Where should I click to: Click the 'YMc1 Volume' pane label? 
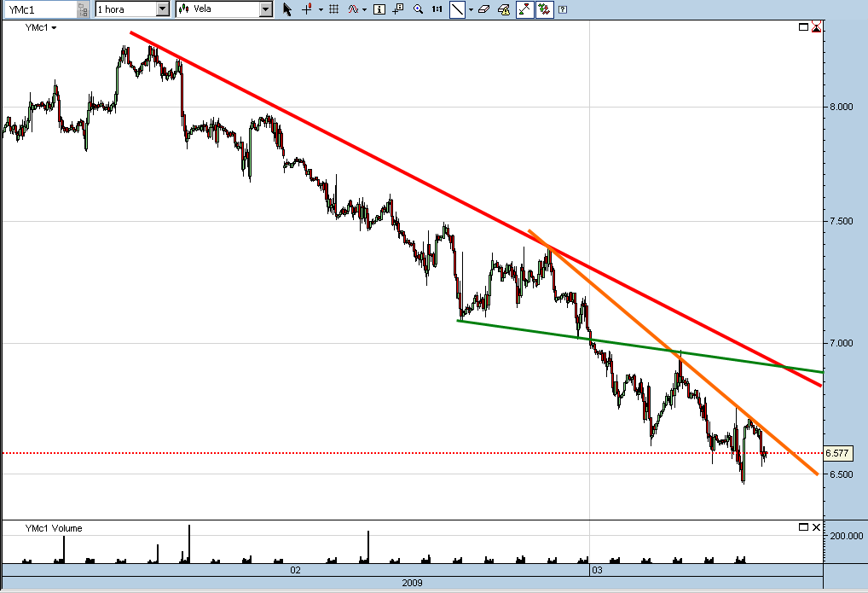(54, 529)
